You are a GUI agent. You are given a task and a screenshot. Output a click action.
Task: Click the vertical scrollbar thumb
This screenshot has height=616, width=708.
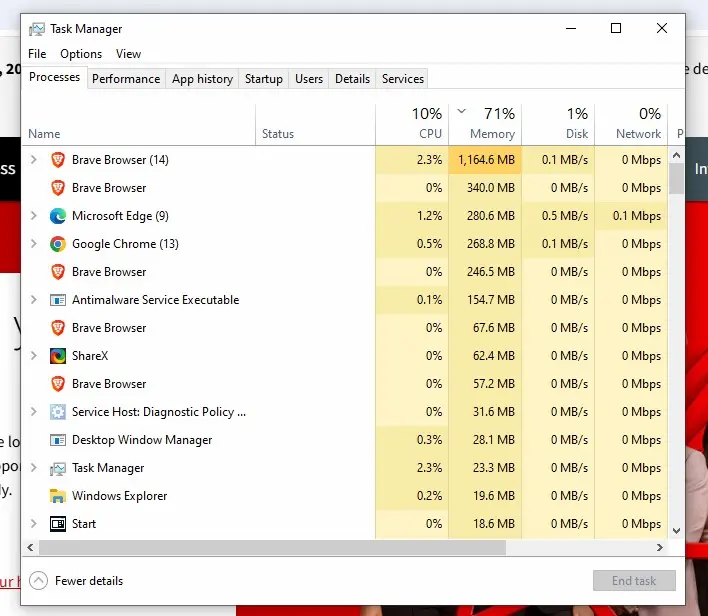point(676,179)
